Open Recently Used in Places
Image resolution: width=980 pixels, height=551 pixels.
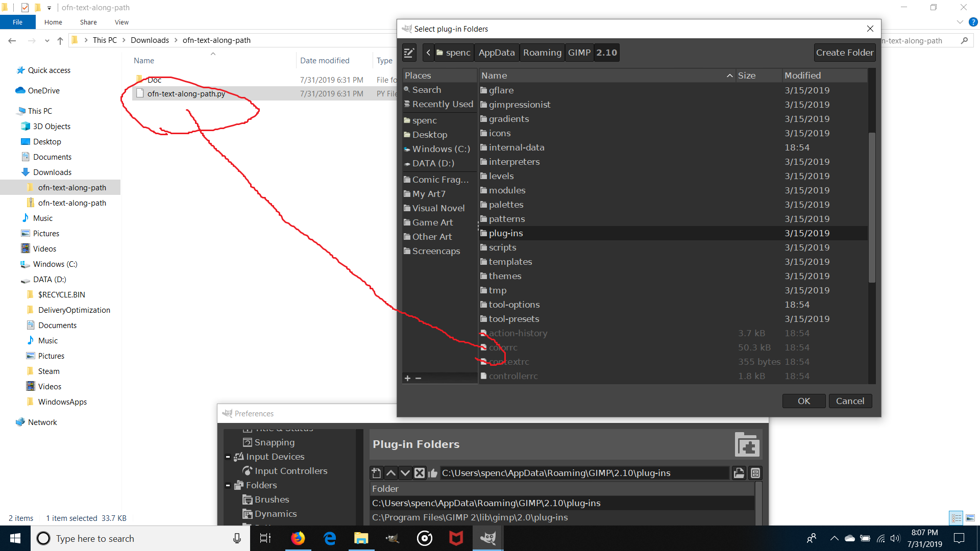click(439, 104)
